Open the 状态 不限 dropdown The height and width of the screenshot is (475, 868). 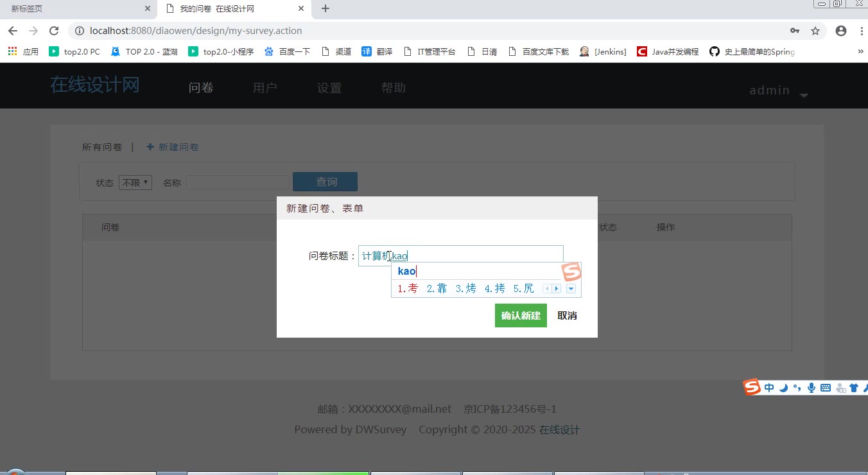pyautogui.click(x=135, y=182)
